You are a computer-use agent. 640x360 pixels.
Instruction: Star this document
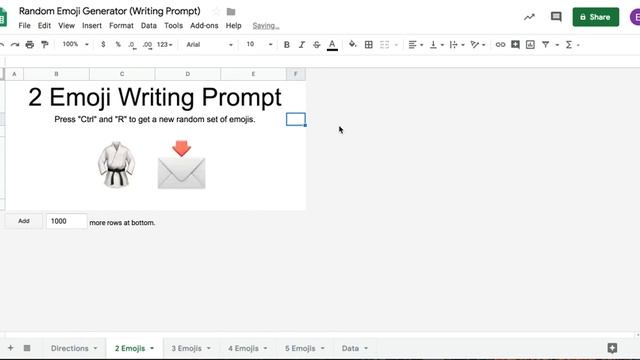coord(216,11)
